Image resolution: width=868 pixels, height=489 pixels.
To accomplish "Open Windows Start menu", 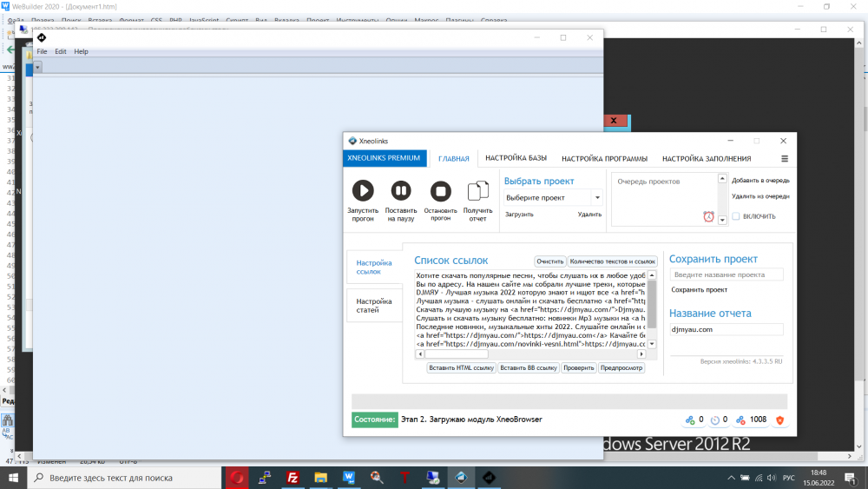I will pos(13,478).
